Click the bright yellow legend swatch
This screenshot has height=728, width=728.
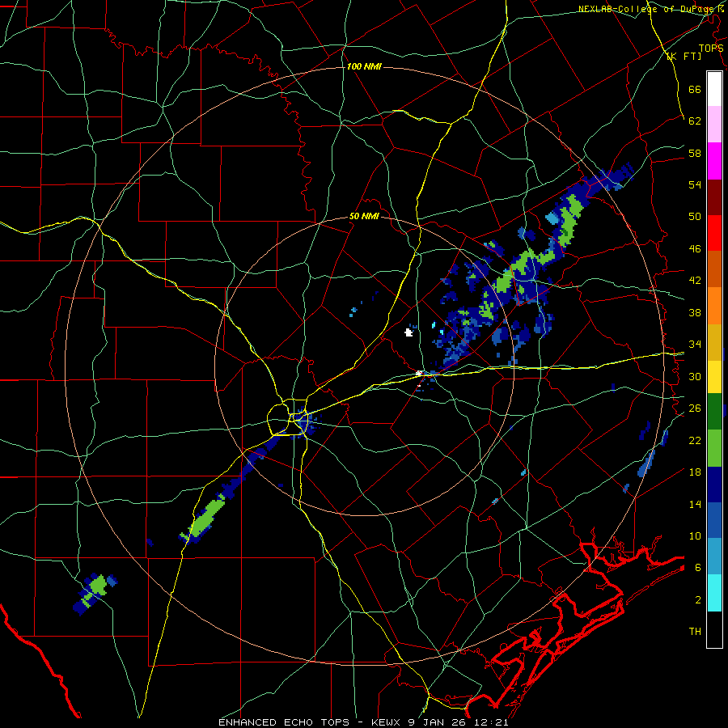tap(714, 377)
